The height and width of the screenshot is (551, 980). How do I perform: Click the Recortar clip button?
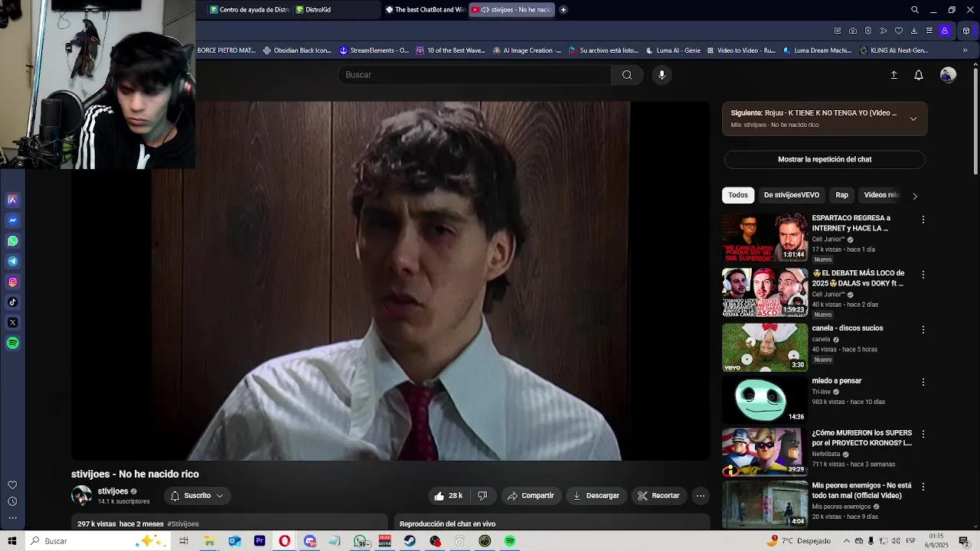tap(658, 496)
